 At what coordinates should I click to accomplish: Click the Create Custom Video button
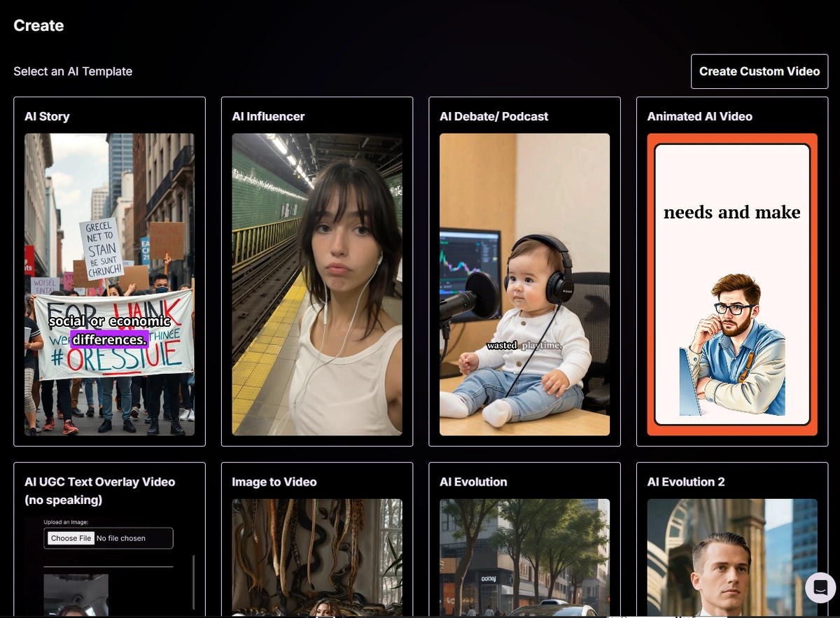[759, 71]
